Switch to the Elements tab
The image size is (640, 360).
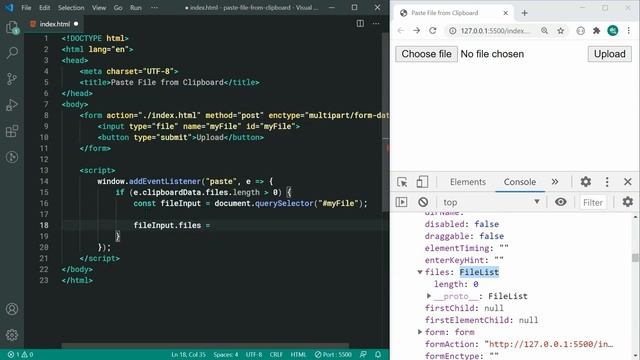468,182
